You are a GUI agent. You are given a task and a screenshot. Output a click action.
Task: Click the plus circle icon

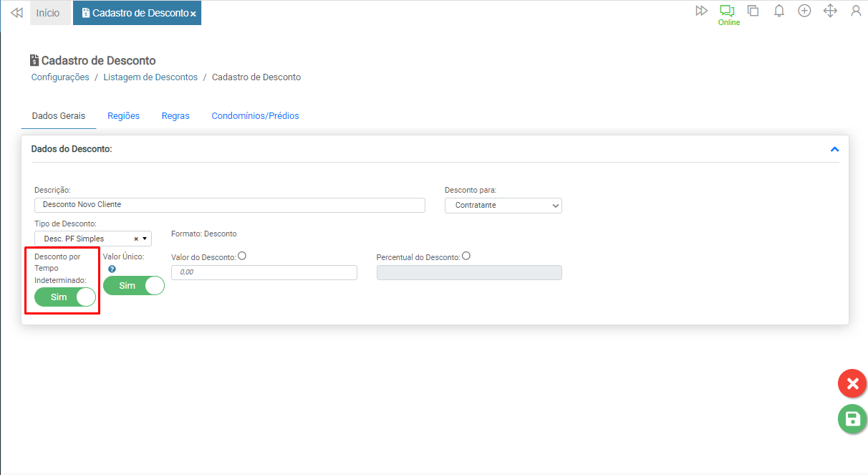[804, 11]
